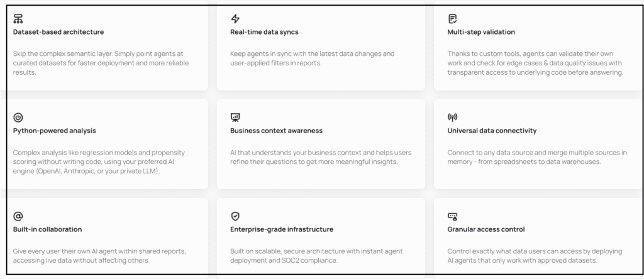Click the Multi-step validation checklist icon

click(452, 18)
